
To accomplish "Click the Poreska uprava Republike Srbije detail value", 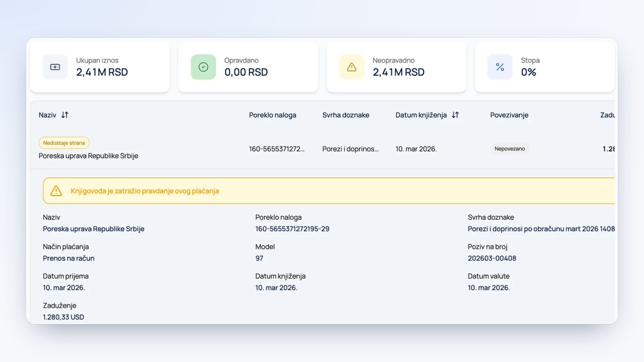I will point(93,229).
